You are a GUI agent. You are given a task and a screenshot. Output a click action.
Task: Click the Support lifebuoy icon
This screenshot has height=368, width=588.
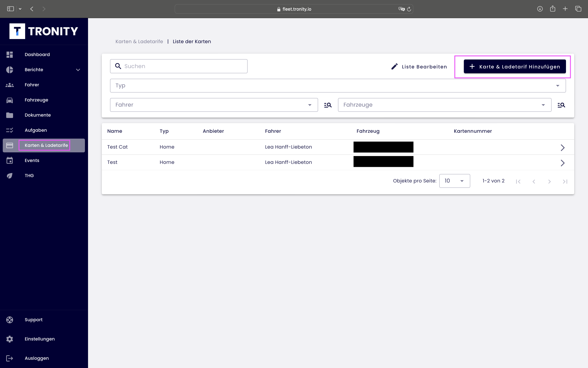point(9,320)
